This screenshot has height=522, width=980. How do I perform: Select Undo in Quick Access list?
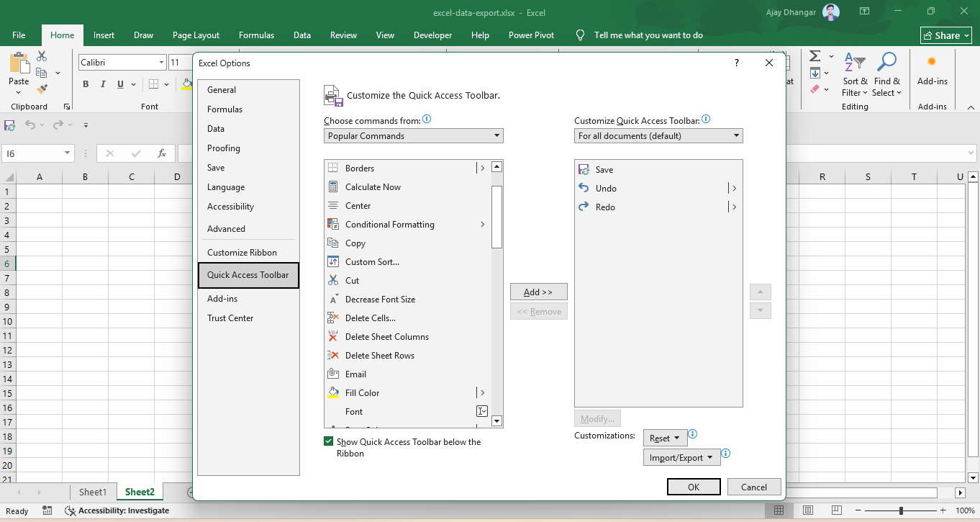point(658,188)
